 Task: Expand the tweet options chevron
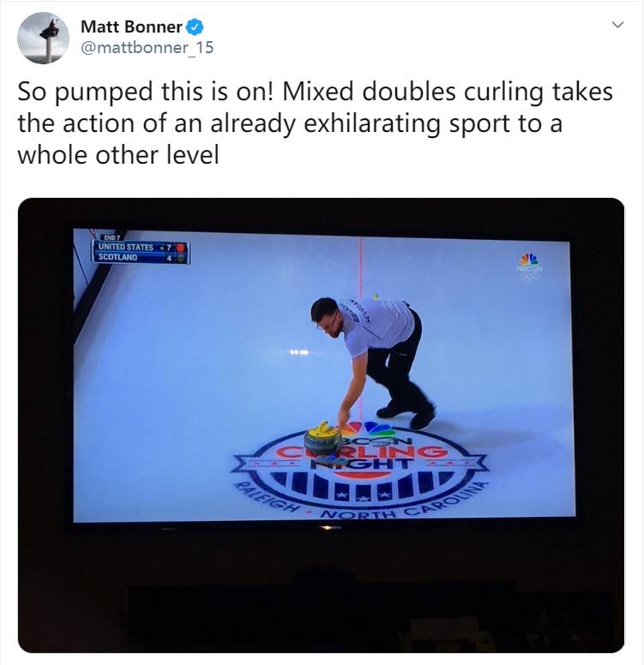[x=617, y=25]
